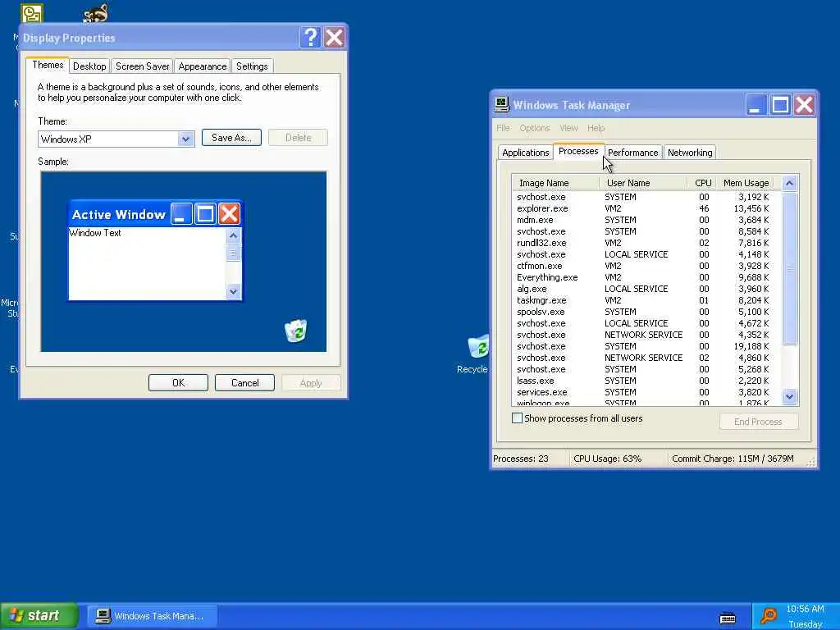Click the Delete theme button

click(x=298, y=138)
